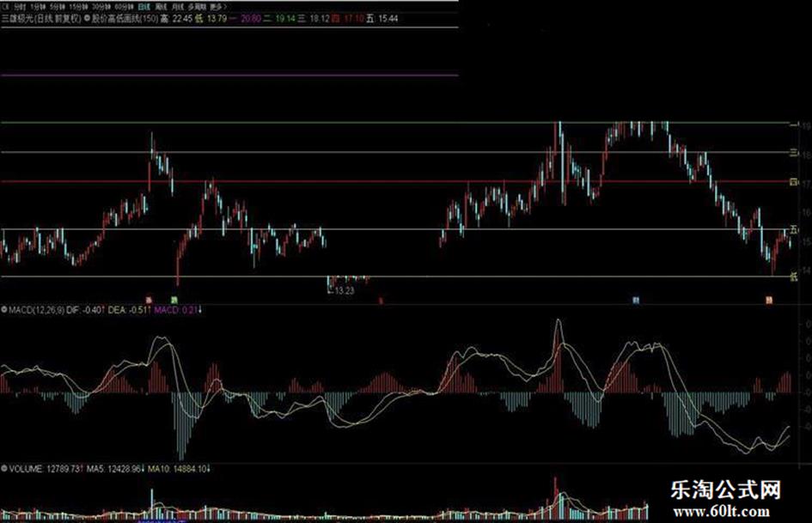The width and height of the screenshot is (812, 523).
Task: Click the 股价高低画线(150) indicator name
Action: pos(125,19)
